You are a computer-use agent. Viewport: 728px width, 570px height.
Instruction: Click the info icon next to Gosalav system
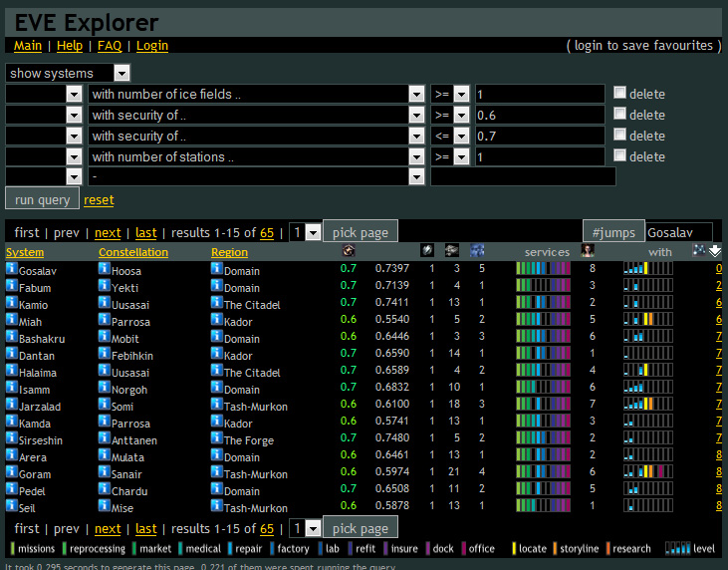[12, 268]
